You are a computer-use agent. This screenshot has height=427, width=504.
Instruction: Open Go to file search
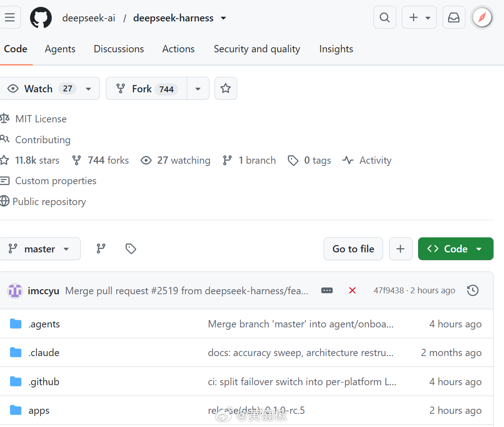pyautogui.click(x=353, y=249)
